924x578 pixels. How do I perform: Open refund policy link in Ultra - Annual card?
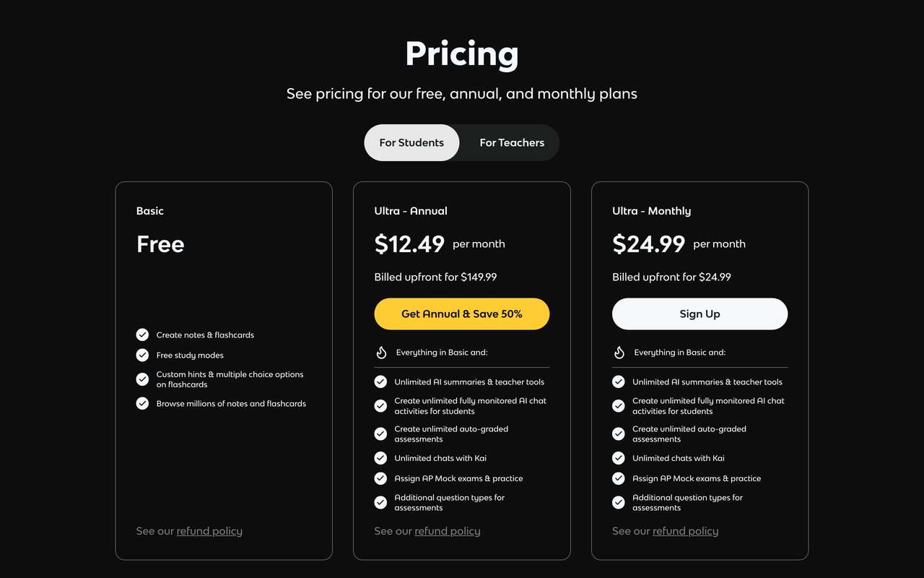(448, 531)
